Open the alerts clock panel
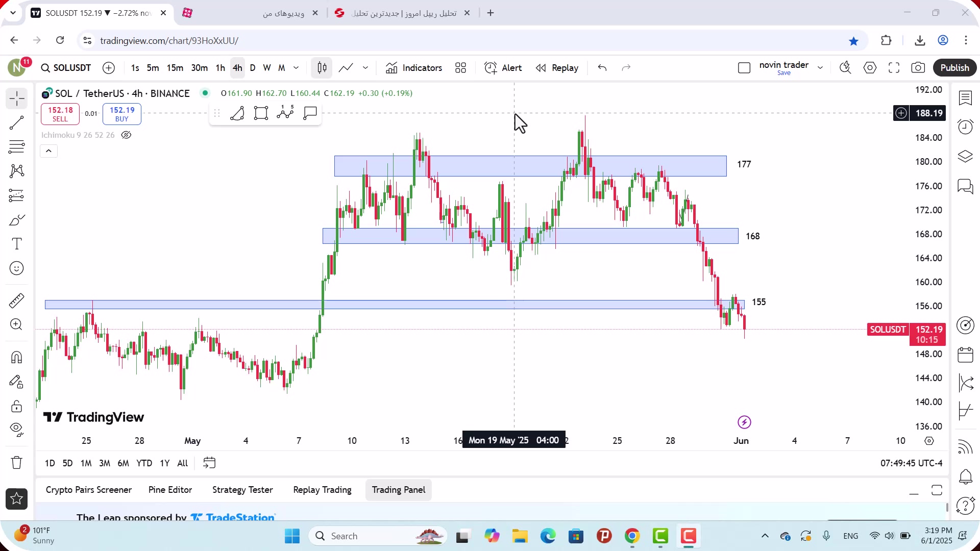 (x=965, y=127)
